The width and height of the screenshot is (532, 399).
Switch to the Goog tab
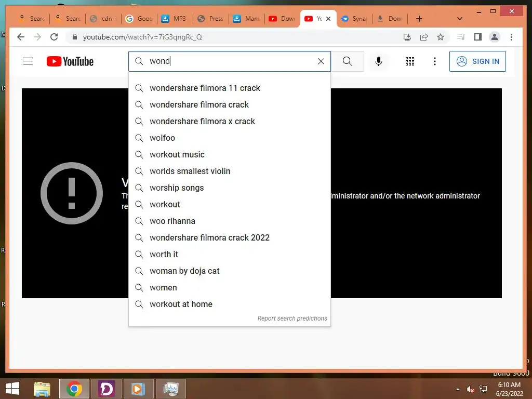(x=139, y=19)
